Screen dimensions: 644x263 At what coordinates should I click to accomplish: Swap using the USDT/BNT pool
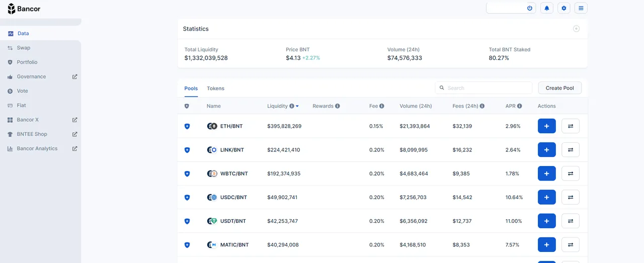click(571, 221)
